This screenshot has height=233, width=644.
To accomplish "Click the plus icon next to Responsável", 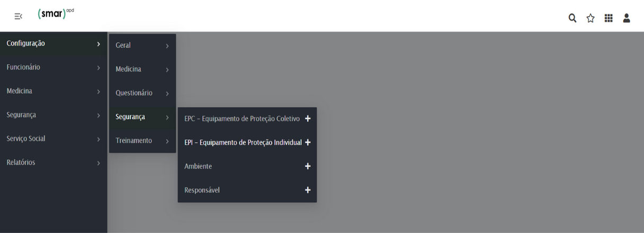I will point(308,190).
